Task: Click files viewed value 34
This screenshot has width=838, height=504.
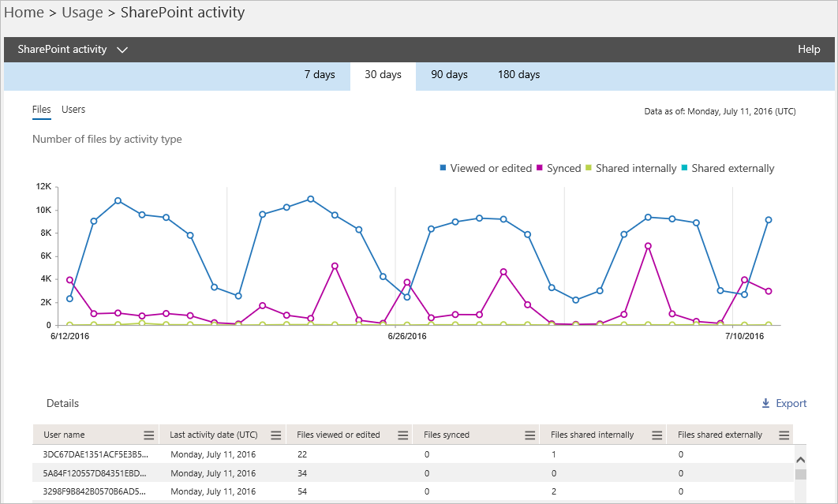Action: click(302, 473)
